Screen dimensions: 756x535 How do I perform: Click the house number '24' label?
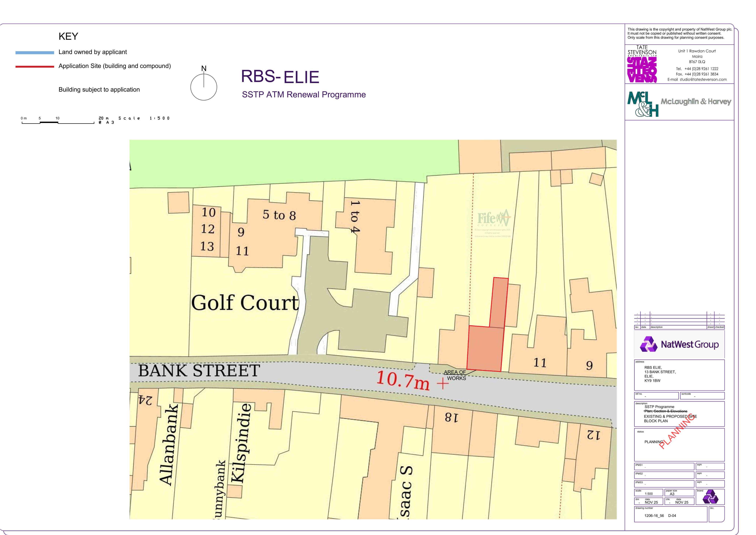[146, 400]
